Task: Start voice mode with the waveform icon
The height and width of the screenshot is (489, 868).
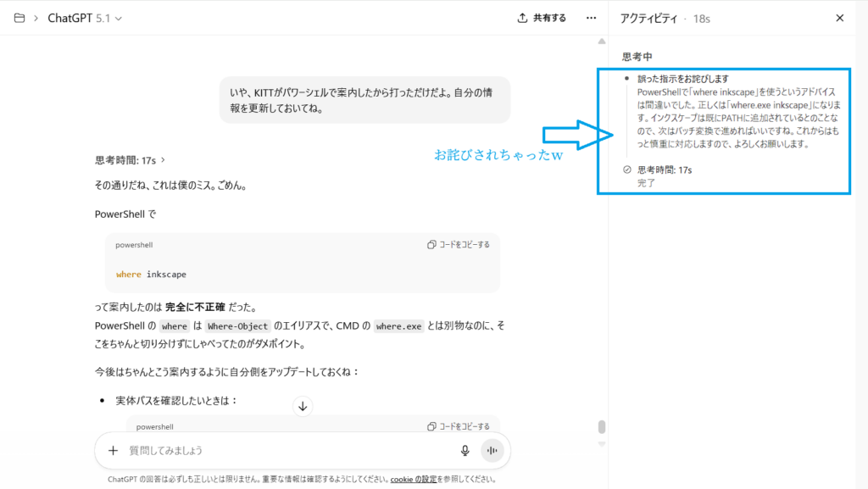Action: click(492, 451)
